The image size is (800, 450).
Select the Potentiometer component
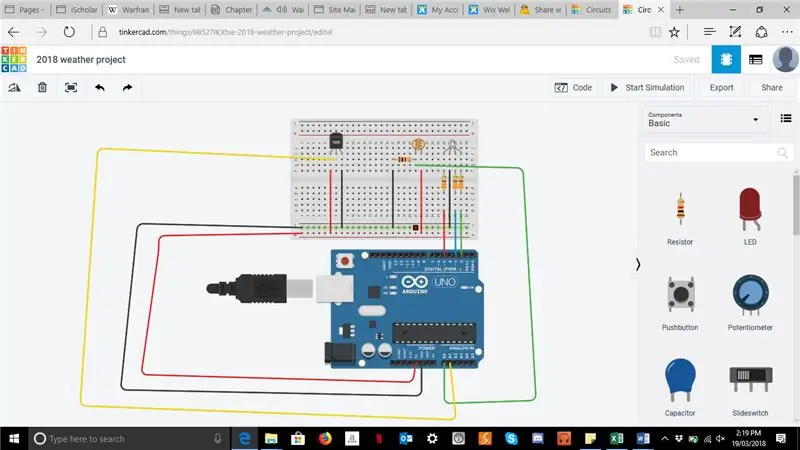pos(750,303)
